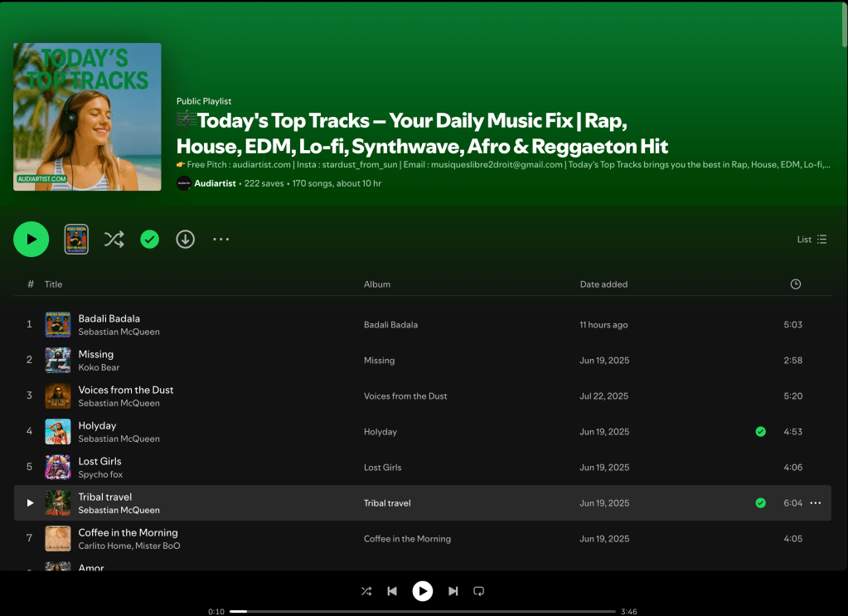Image resolution: width=848 pixels, height=616 pixels.
Task: Select the Lost Girls track title
Action: click(99, 461)
